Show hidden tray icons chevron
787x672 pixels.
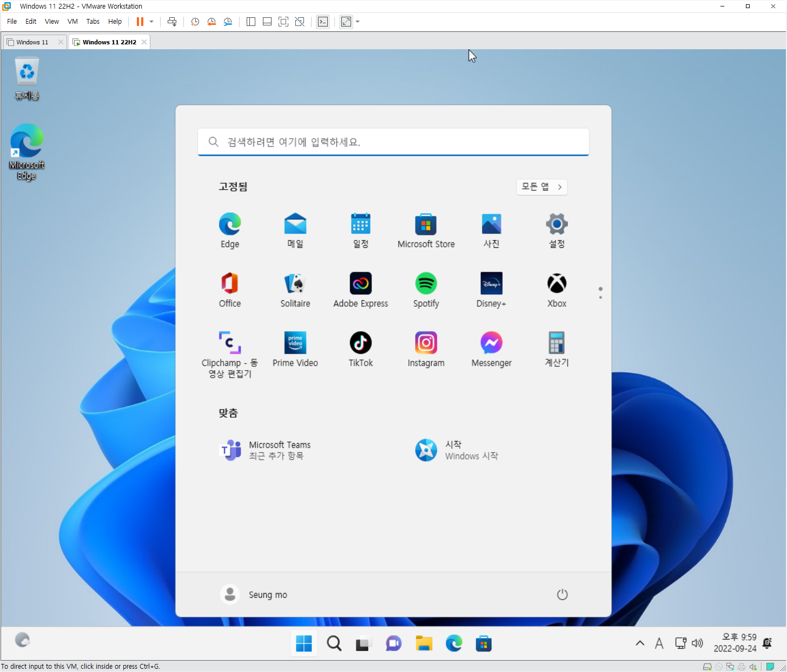[x=640, y=643]
